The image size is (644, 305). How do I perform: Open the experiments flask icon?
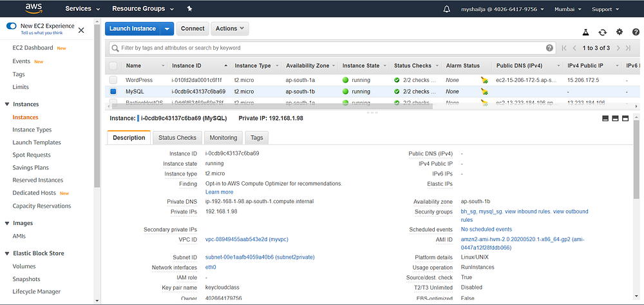tap(585, 32)
